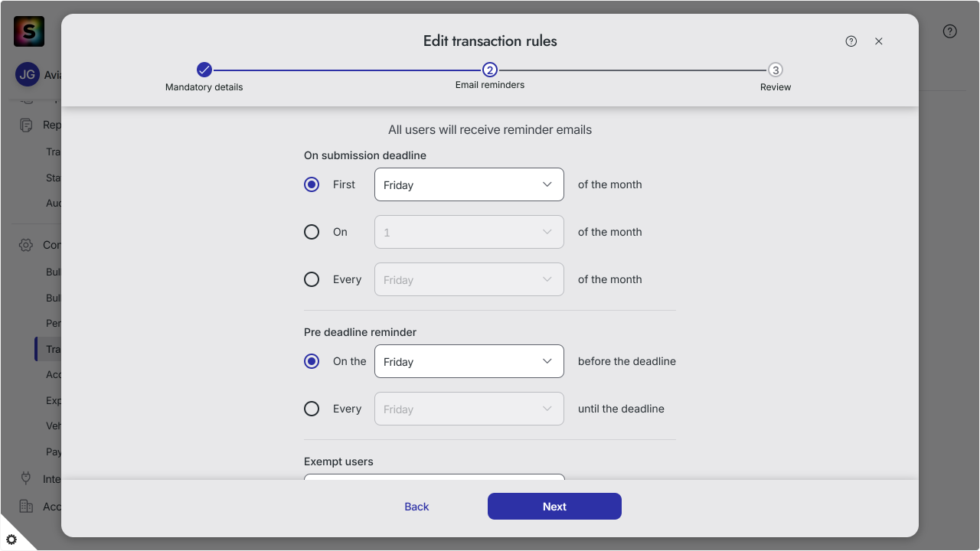
Task: Choose the On the pre-deadline radio
Action: [x=312, y=361]
